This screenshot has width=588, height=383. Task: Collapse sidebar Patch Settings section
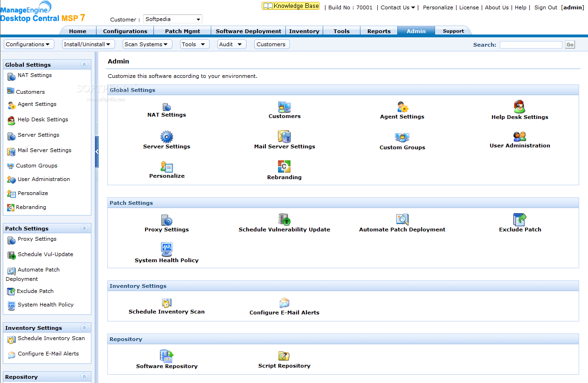tap(84, 229)
